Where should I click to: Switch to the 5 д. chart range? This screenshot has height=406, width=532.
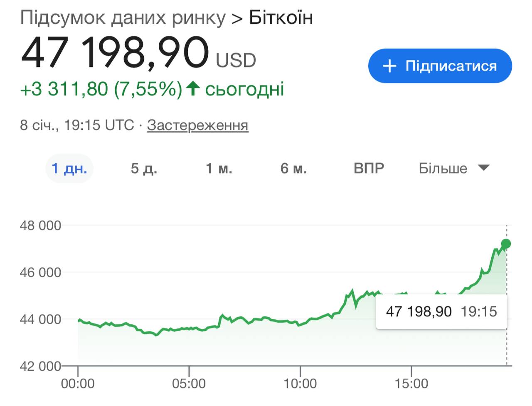point(144,168)
